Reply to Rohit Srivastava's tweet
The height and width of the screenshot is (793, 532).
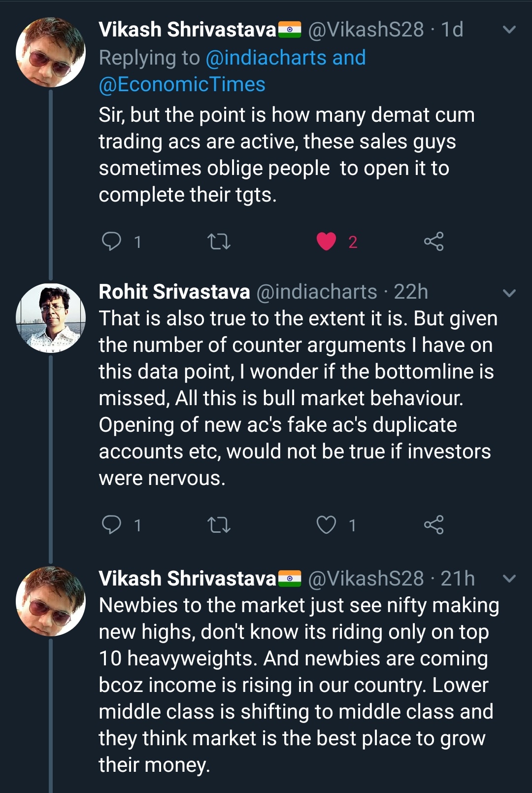coord(111,525)
